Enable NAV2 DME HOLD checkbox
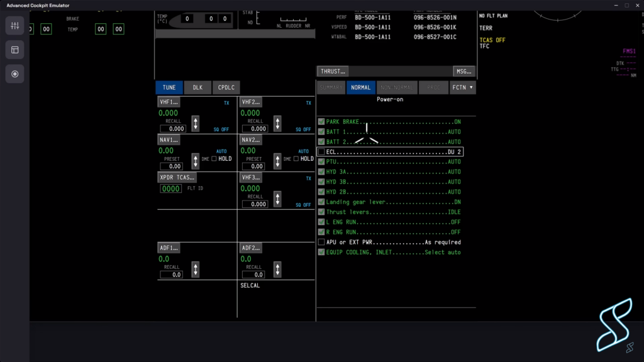Image resolution: width=644 pixels, height=362 pixels. [296, 159]
